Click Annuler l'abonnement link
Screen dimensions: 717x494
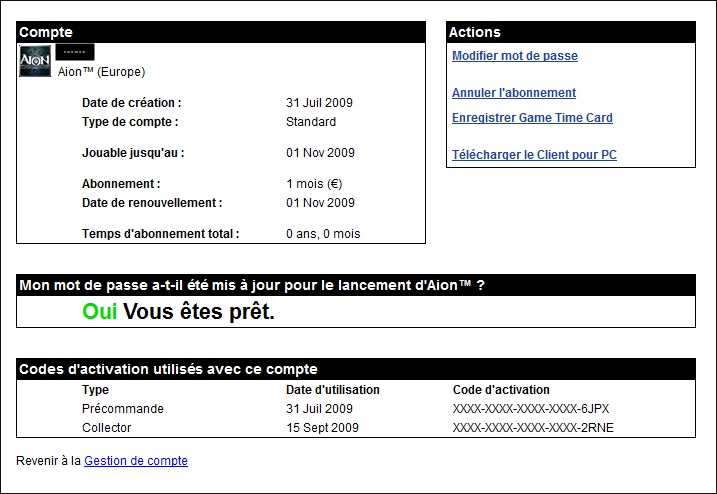[514, 93]
